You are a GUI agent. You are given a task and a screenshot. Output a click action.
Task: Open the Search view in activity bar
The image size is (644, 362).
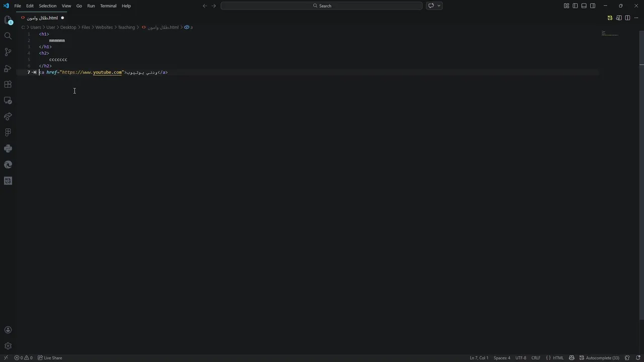pyautogui.click(x=8, y=36)
